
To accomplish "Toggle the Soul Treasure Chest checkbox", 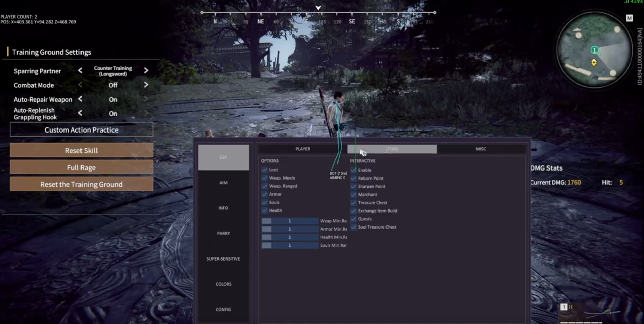I will tap(353, 227).
